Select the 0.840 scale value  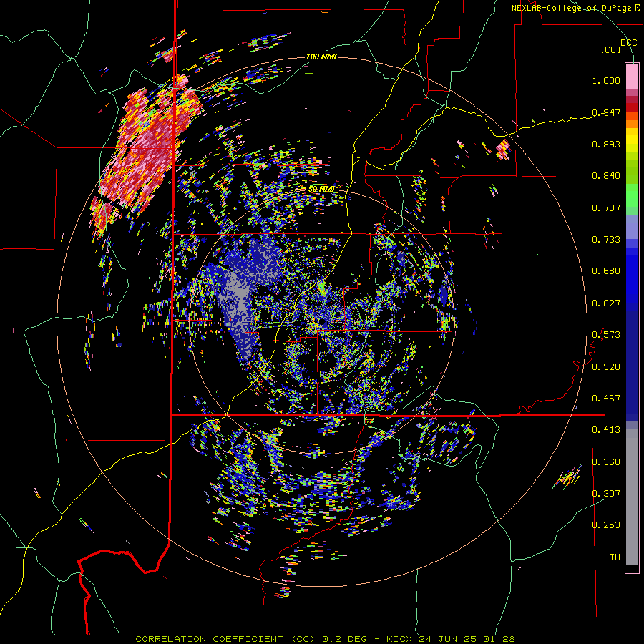(x=606, y=176)
